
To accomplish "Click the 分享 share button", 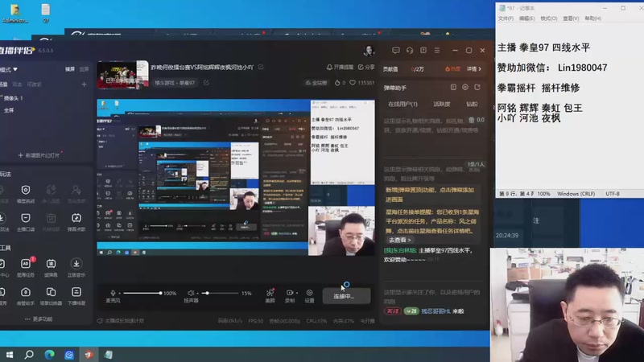I will [x=366, y=67].
